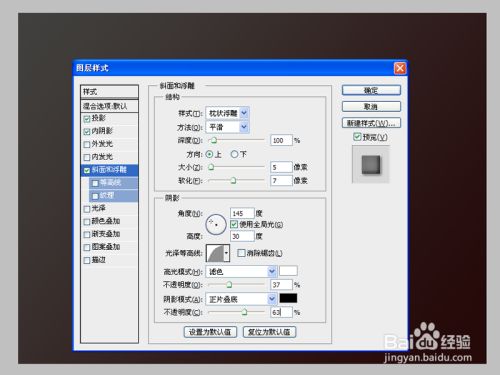Screen dimensions: 500x375
Task: Enable the 外发光 checkbox
Action: click(x=87, y=145)
